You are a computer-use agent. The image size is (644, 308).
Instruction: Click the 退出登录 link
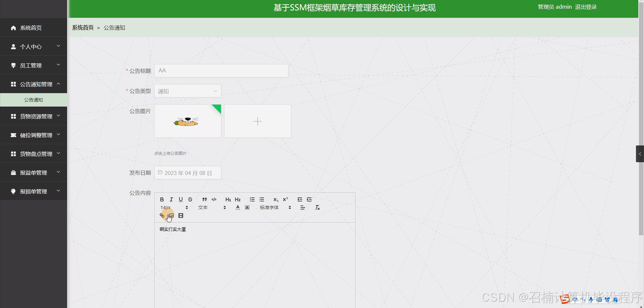586,7
